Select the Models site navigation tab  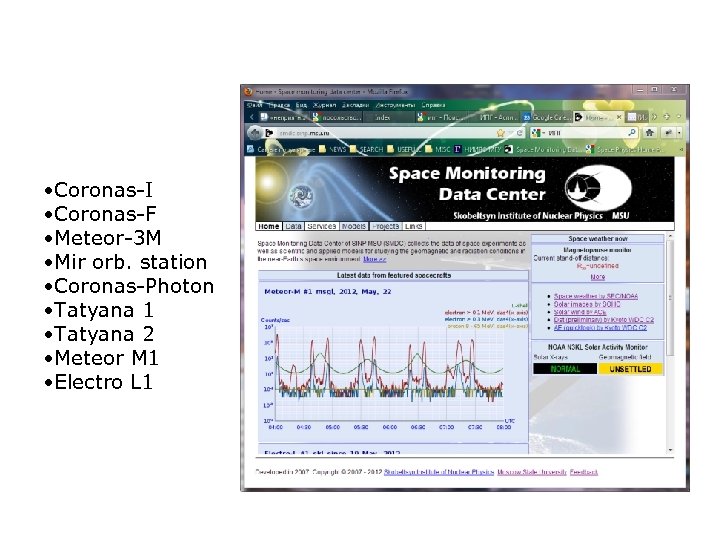[x=354, y=226]
